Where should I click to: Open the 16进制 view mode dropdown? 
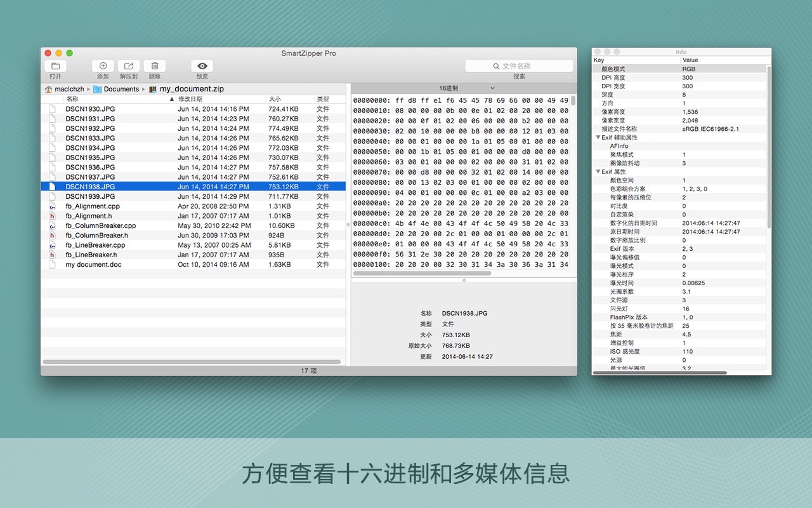click(463, 88)
